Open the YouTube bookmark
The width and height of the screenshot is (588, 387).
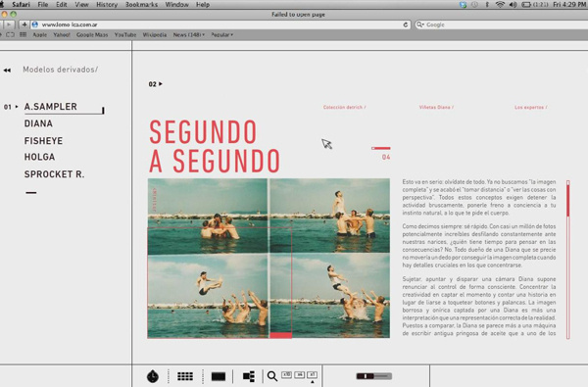[x=125, y=35]
